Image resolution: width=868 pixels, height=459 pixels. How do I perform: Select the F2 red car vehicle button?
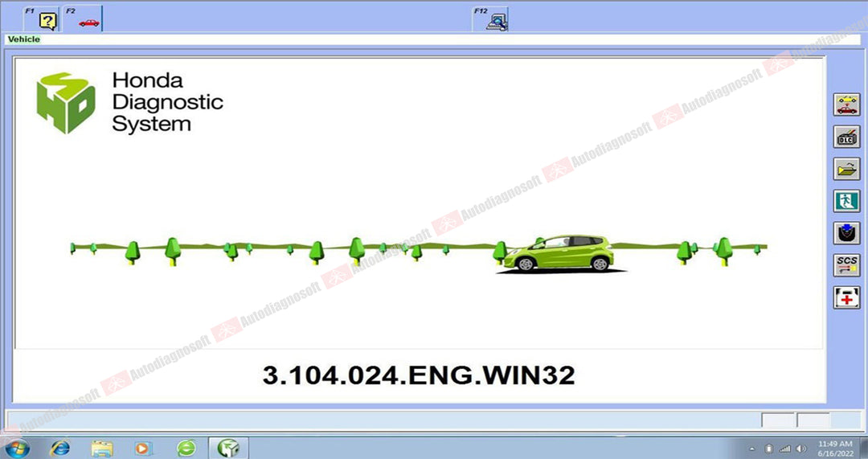point(83,19)
